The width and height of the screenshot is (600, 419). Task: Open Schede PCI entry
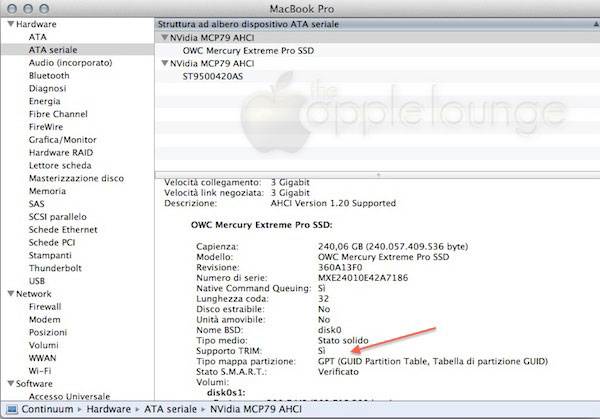(52, 242)
